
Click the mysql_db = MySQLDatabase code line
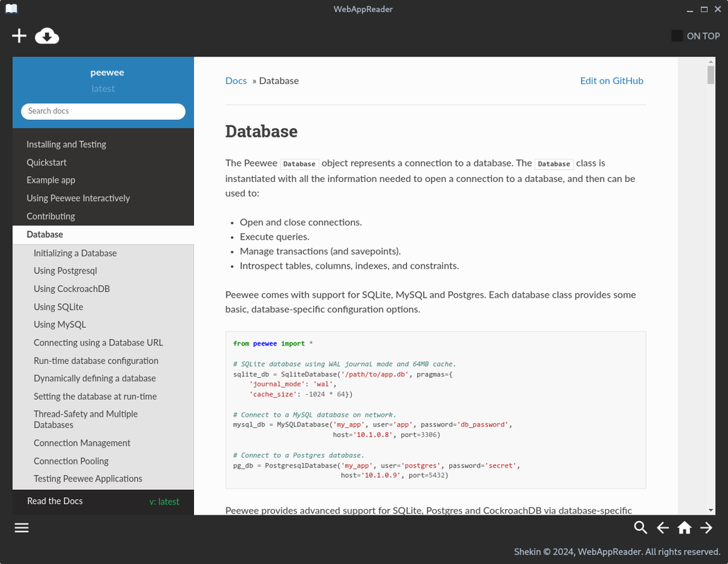[372, 425]
